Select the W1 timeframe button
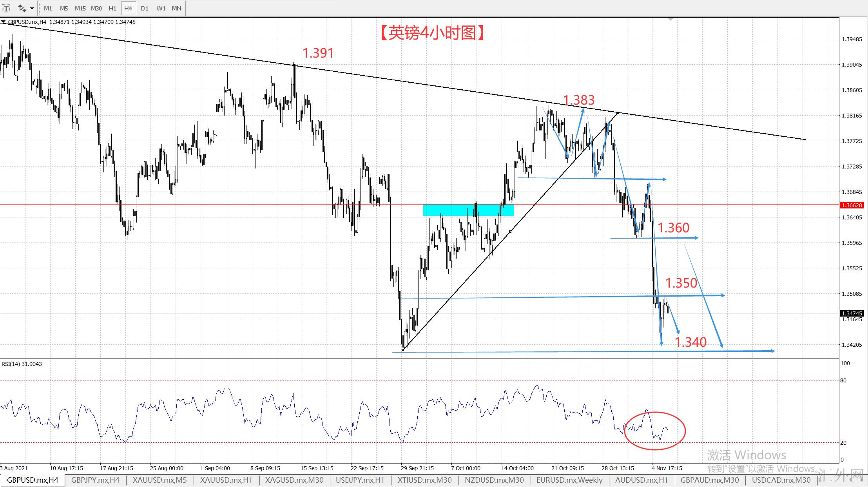This screenshot has height=487, width=868. coord(161,8)
